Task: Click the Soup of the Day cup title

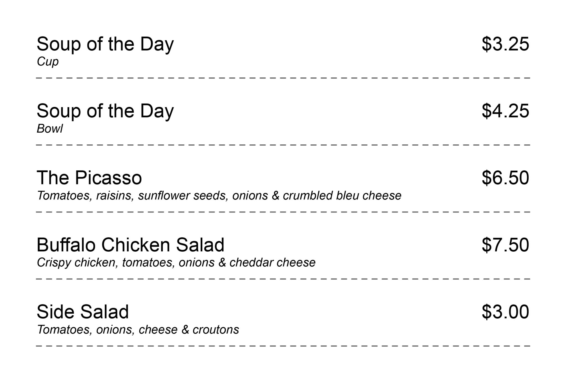Action: 105,44
